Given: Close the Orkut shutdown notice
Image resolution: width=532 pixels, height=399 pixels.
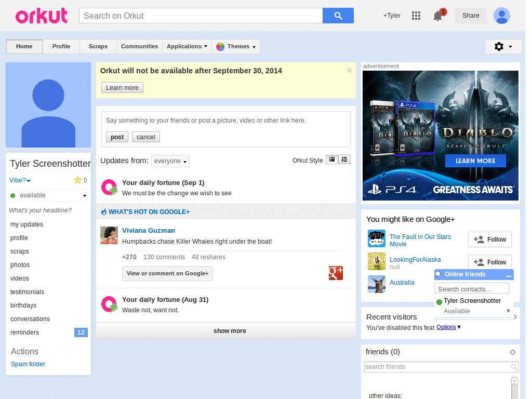Looking at the screenshot, I should 349,71.
